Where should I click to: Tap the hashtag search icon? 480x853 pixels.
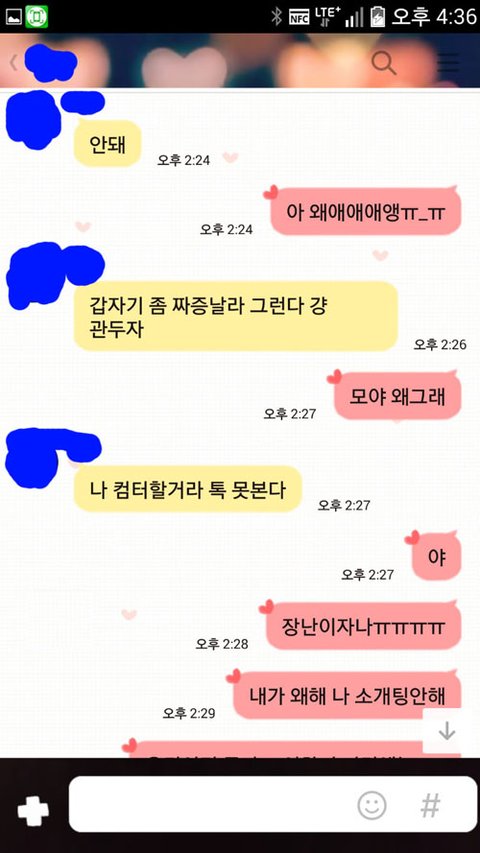430,805
